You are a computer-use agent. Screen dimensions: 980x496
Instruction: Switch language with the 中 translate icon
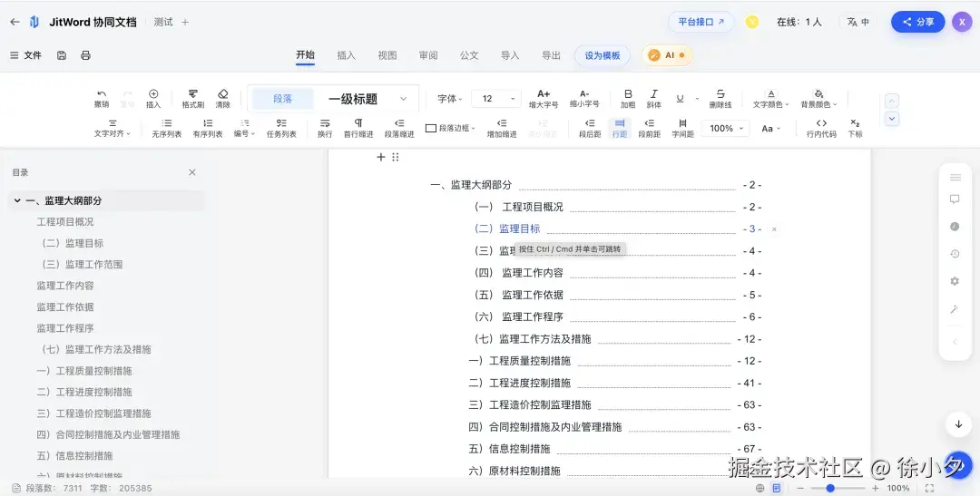[x=858, y=22]
